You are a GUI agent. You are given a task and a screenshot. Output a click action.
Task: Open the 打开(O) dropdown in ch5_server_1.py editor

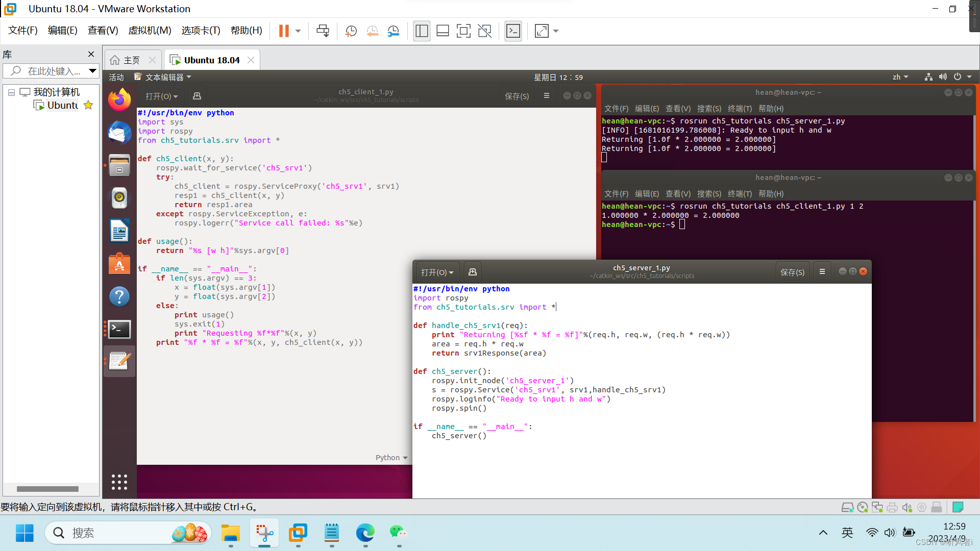pos(437,272)
